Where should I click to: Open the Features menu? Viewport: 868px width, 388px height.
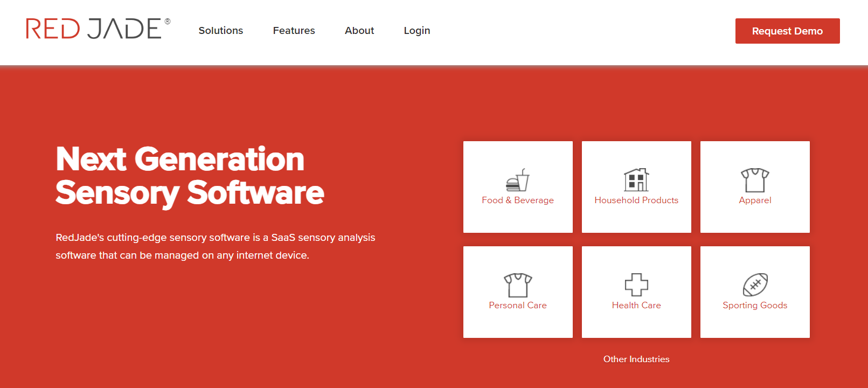tap(294, 31)
